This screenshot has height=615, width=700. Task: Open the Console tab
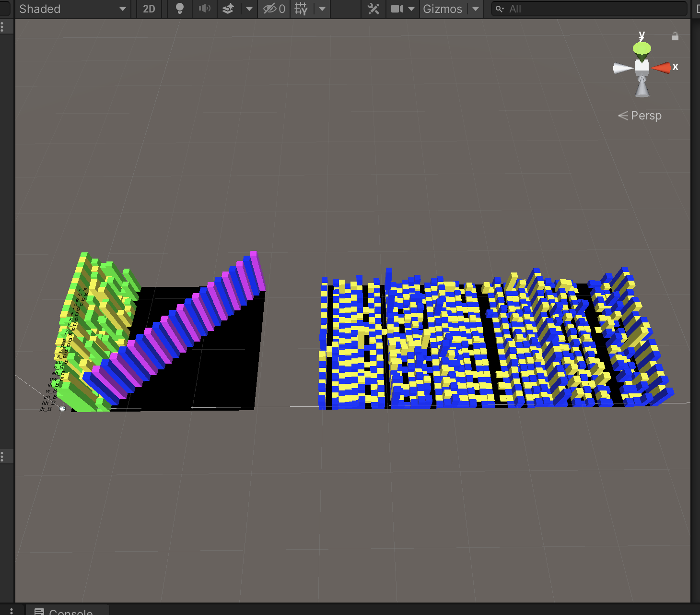(x=67, y=611)
